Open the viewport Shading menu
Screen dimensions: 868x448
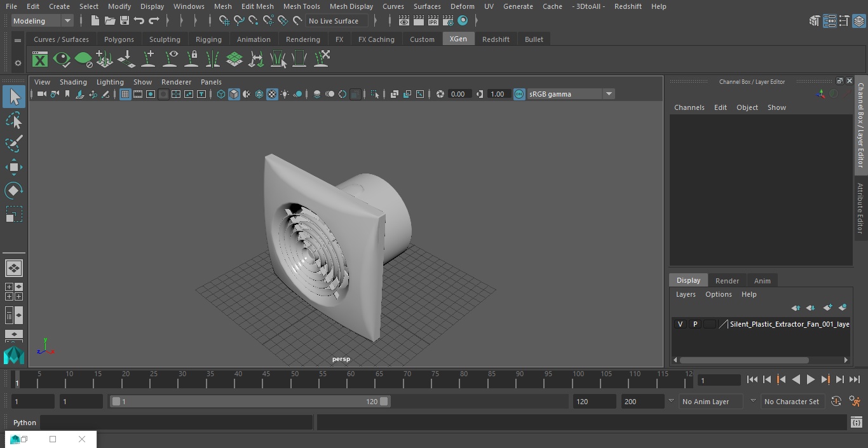coord(73,82)
